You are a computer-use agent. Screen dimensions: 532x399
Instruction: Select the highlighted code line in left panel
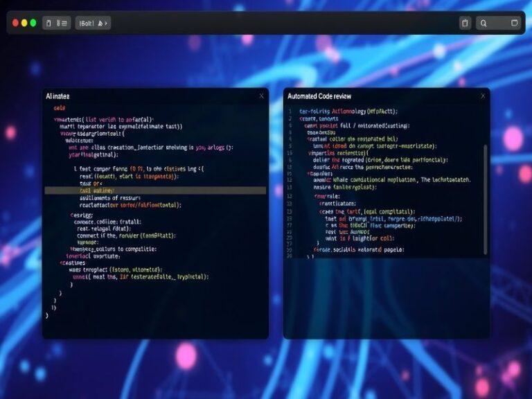click(x=155, y=190)
